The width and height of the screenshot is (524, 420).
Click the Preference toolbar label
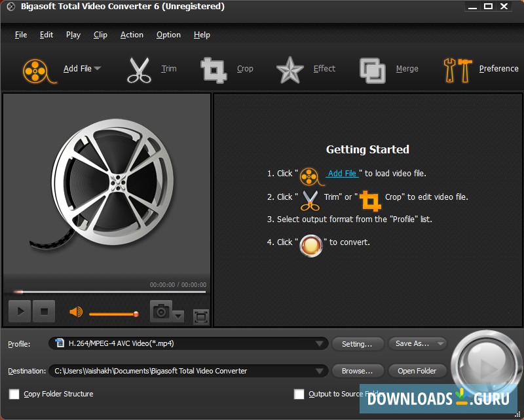[x=498, y=69]
